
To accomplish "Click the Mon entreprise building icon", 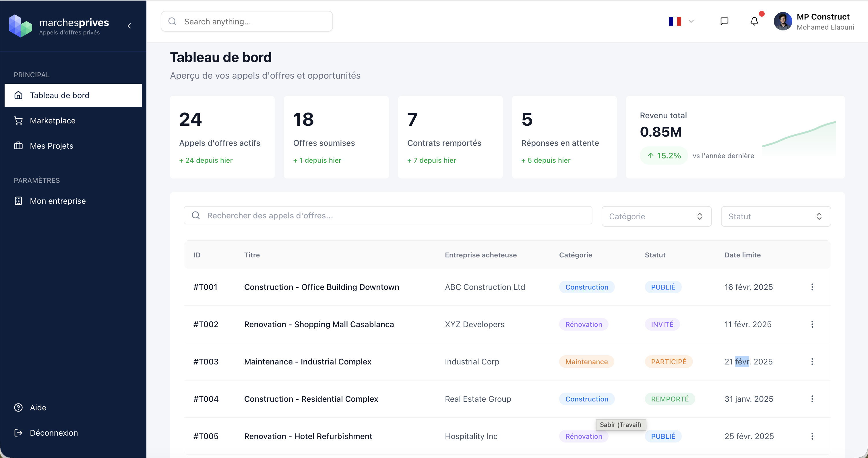I will pos(19,201).
